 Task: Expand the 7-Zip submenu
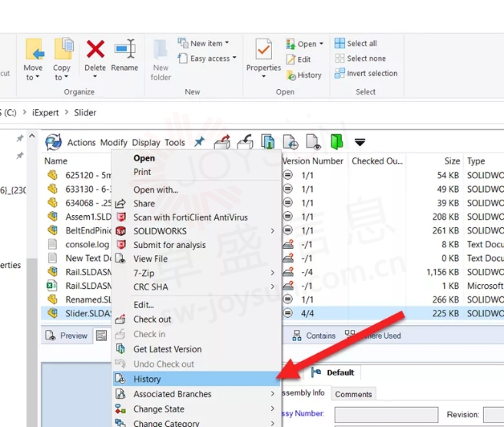click(x=272, y=273)
